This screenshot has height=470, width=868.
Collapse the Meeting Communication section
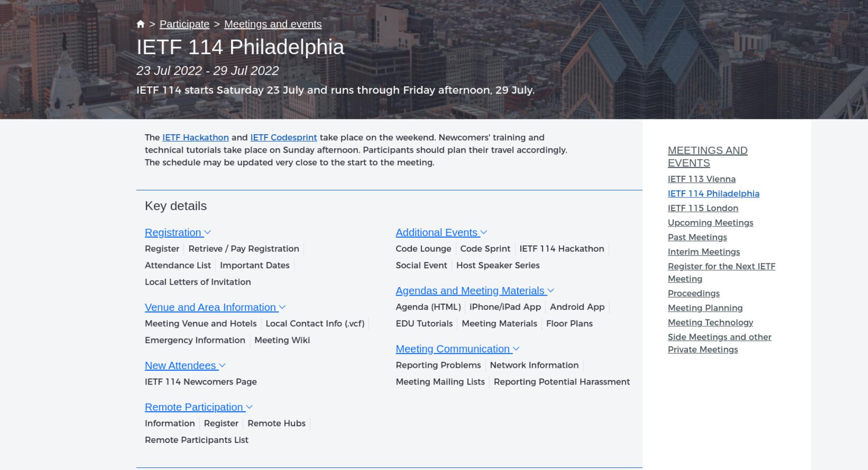[x=516, y=349]
